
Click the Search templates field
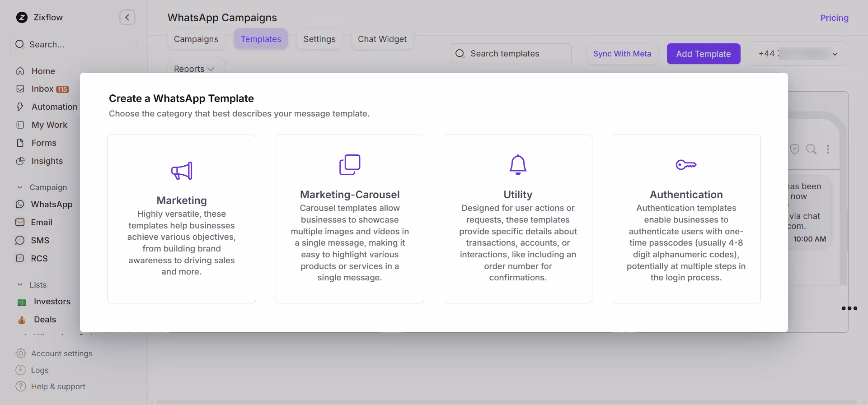click(x=511, y=54)
